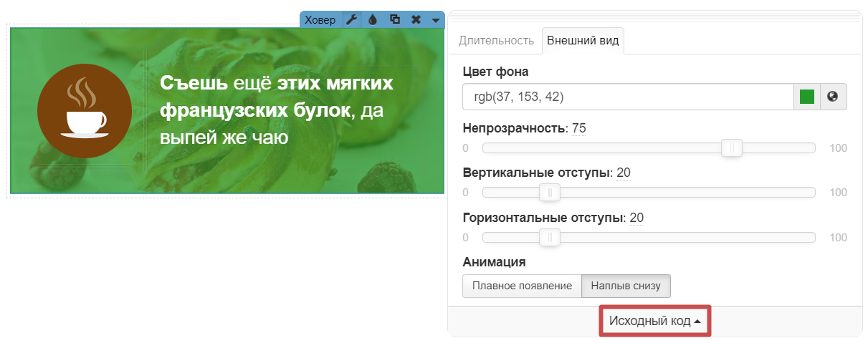This screenshot has width=868, height=343.
Task: Open the green background color swatch
Action: (806, 97)
